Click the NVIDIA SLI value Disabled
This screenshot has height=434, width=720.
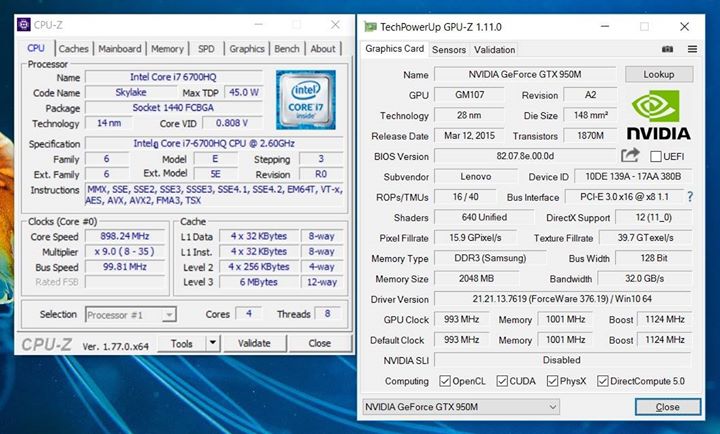[562, 361]
